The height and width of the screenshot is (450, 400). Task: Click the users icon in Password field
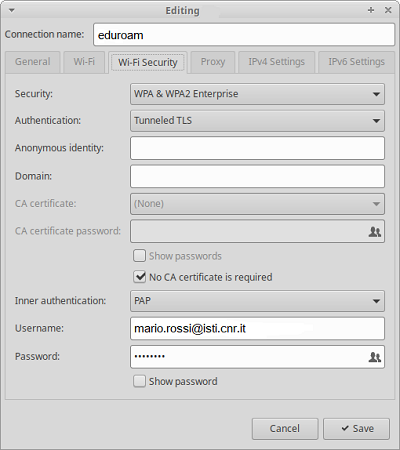[x=375, y=357]
